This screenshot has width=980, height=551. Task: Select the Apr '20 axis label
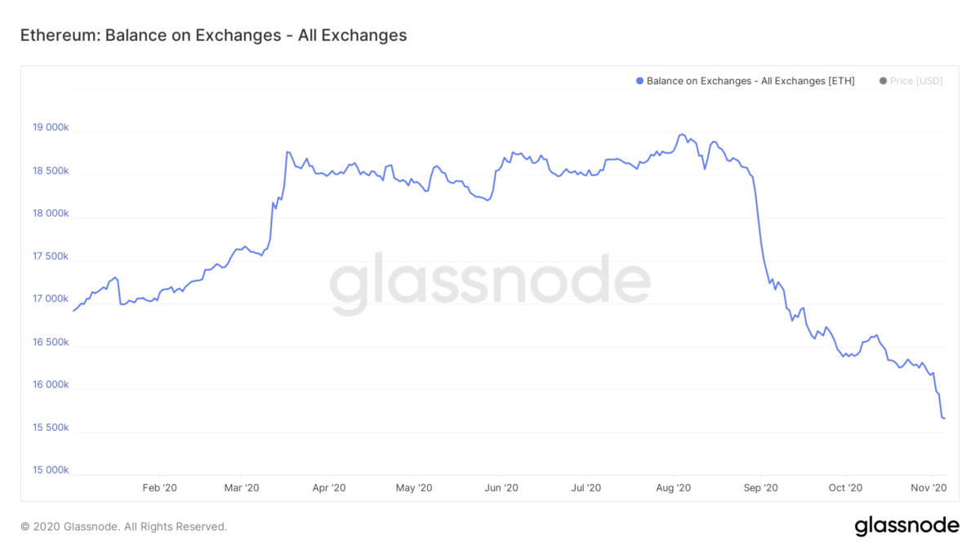click(x=329, y=488)
